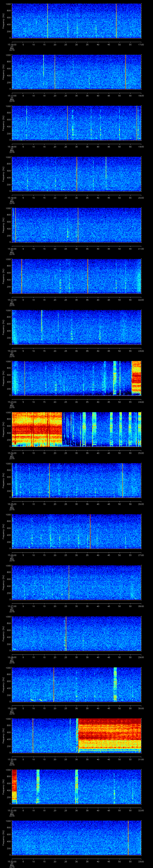
Task: Click the spectrogram panel starting at 15:21:00
Action: (x=77, y=276)
